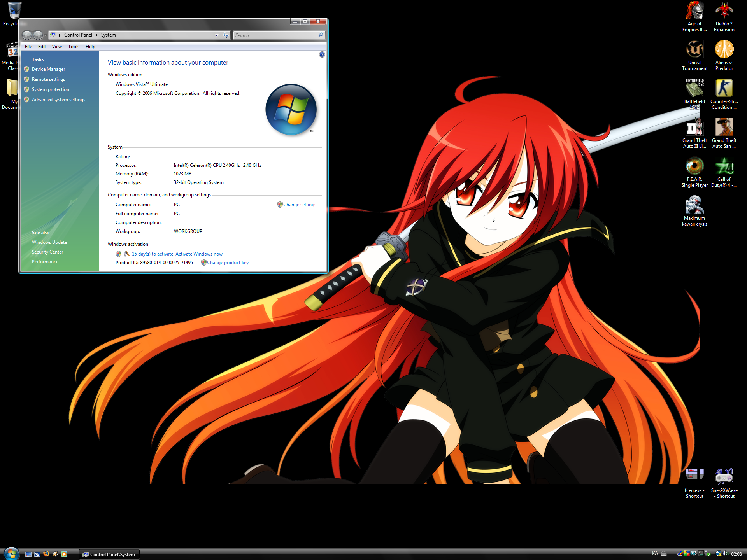Click the Show Desktop quick launch icon
747x560 pixels.
(x=28, y=554)
